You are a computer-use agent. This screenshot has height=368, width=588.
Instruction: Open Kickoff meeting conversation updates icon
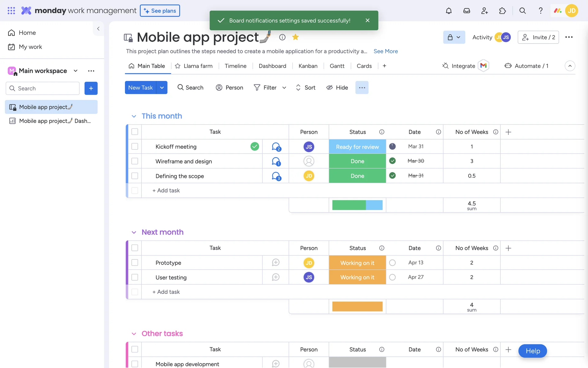[x=276, y=147]
